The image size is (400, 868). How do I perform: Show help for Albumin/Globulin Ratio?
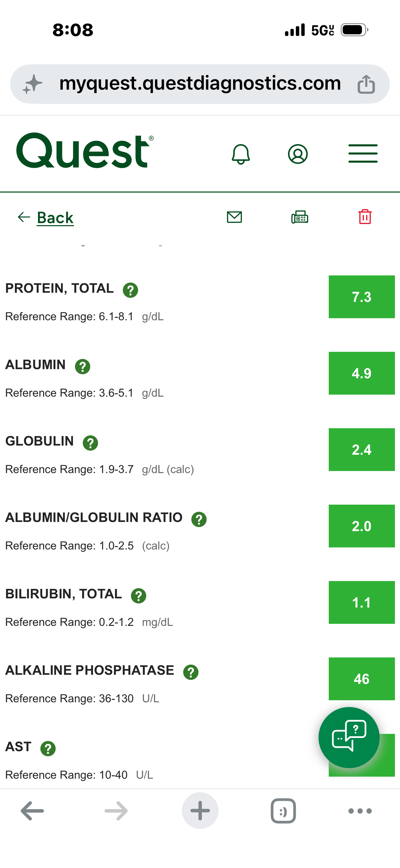pyautogui.click(x=199, y=519)
